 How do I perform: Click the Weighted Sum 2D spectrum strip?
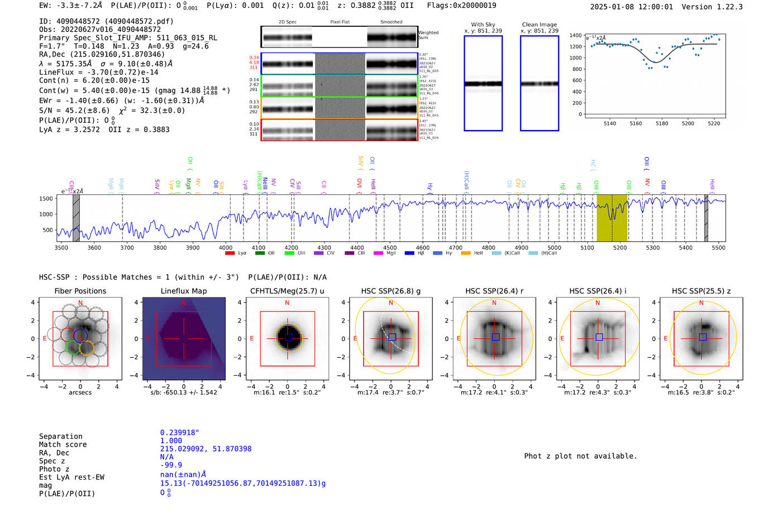click(339, 37)
